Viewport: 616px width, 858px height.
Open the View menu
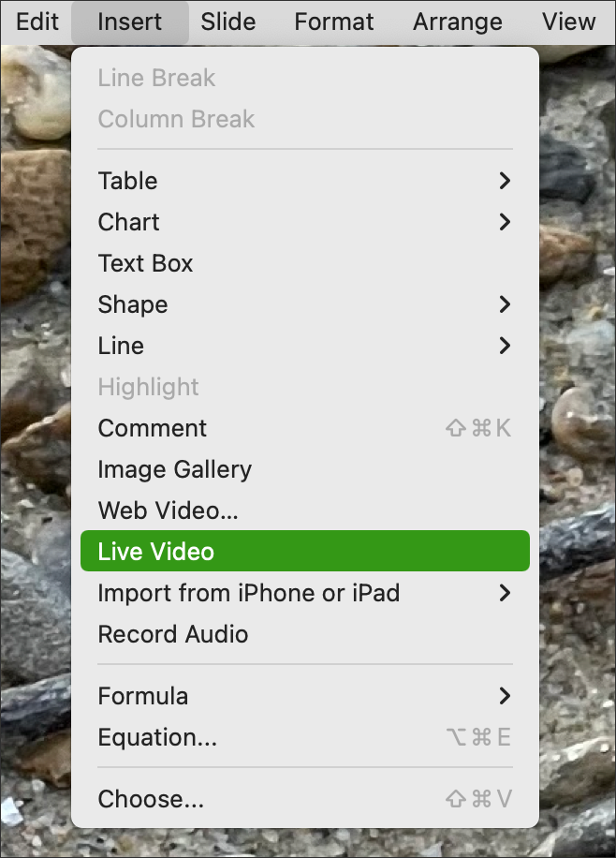pos(569,22)
